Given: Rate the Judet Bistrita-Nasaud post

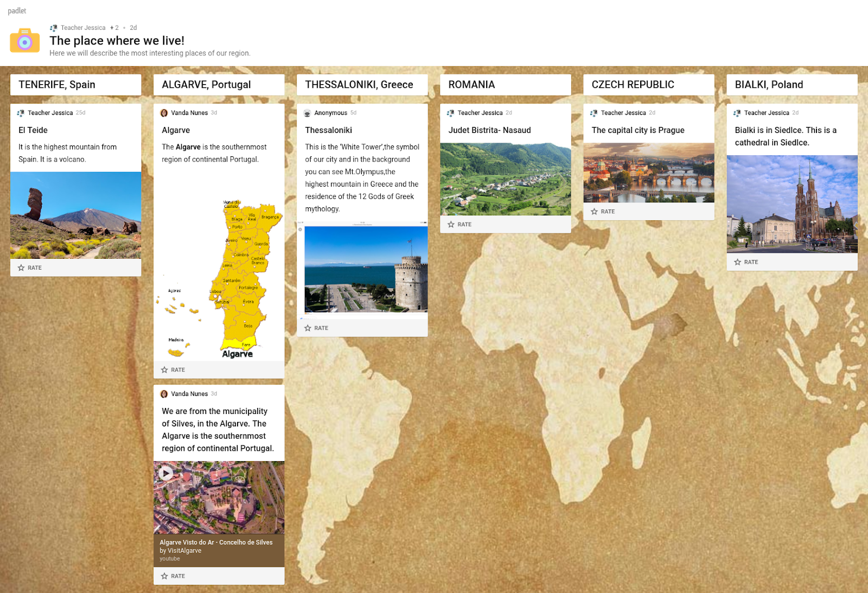Looking at the screenshot, I should [x=460, y=224].
